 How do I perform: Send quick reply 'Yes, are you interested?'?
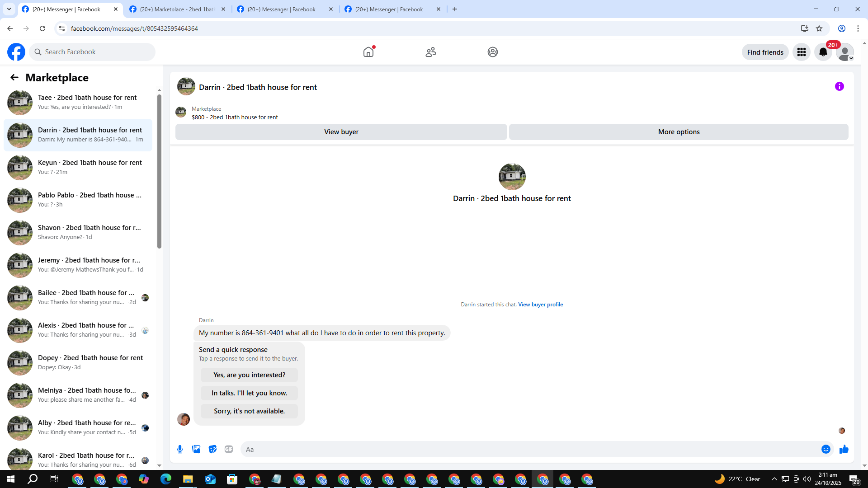tap(250, 375)
